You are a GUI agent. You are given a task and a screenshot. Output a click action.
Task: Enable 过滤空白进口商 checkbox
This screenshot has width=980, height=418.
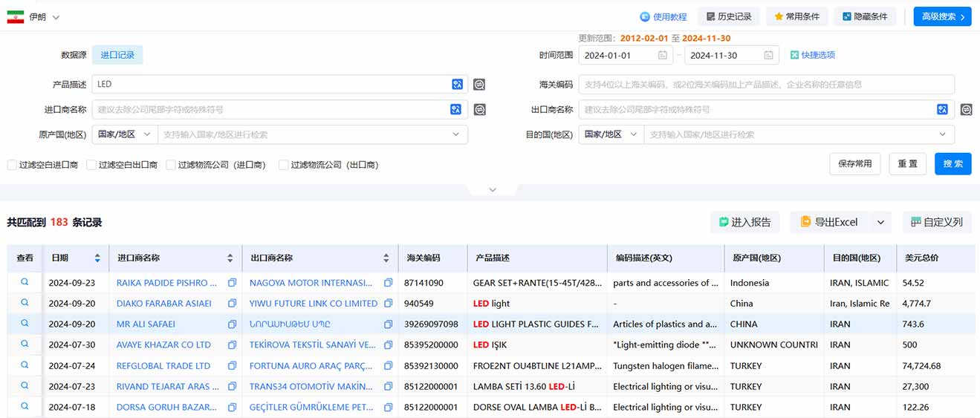(x=12, y=165)
